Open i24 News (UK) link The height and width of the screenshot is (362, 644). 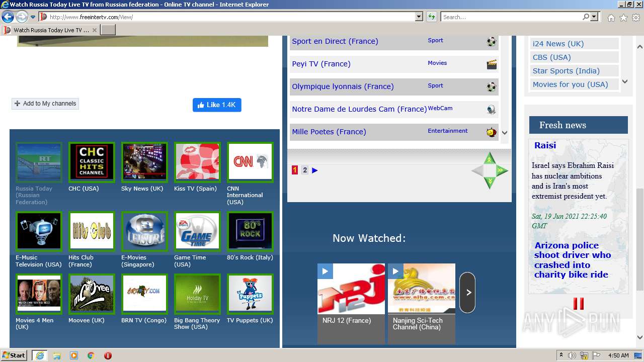[x=558, y=44]
